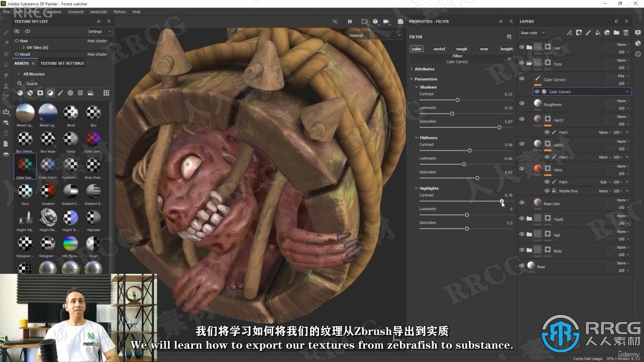The height and width of the screenshot is (362, 644).
Task: Open filter preset menu icon beside FILTER heading
Action: pos(509,37)
